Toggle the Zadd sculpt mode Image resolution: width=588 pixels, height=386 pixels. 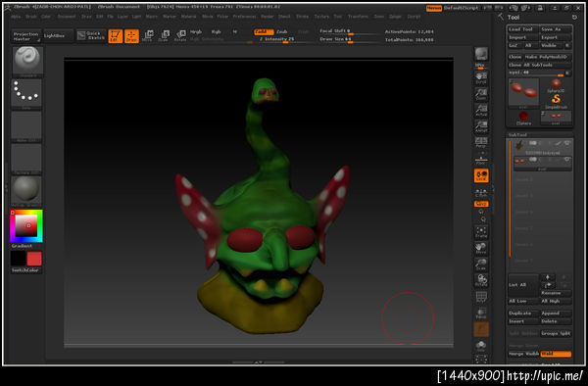pyautogui.click(x=264, y=32)
